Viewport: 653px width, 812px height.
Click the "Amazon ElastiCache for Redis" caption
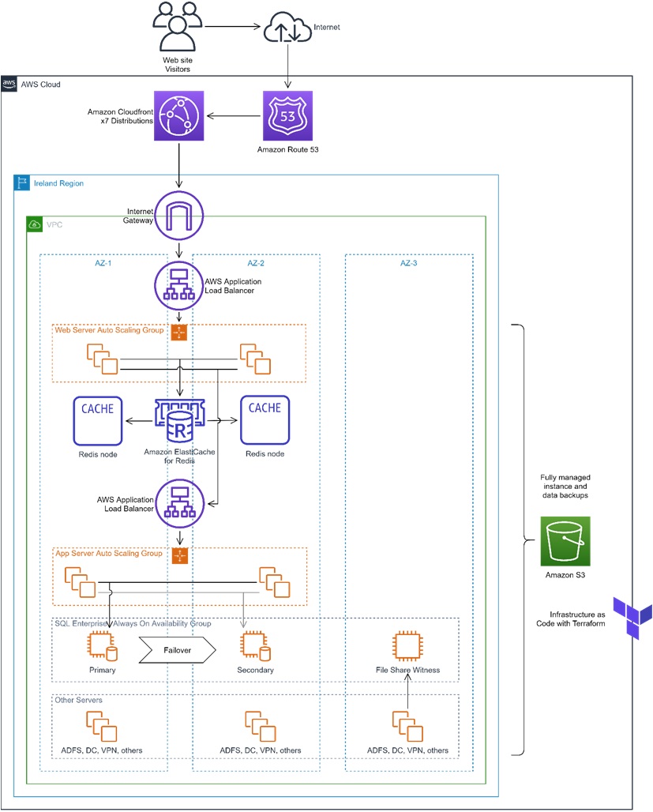tap(180, 457)
